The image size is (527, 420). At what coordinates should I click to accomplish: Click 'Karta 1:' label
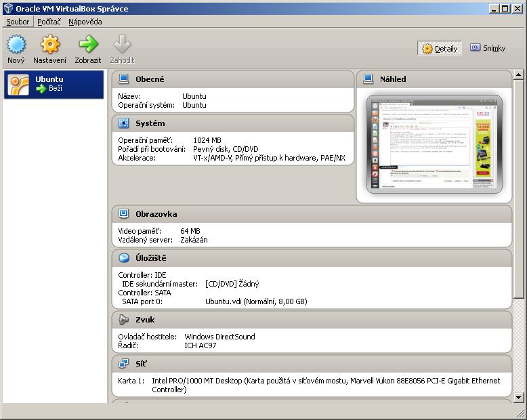(131, 381)
